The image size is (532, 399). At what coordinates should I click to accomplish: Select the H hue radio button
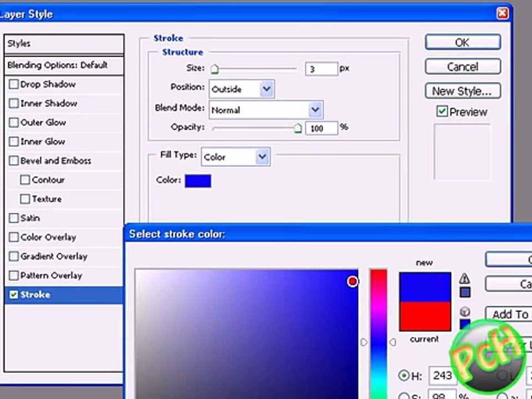point(404,375)
